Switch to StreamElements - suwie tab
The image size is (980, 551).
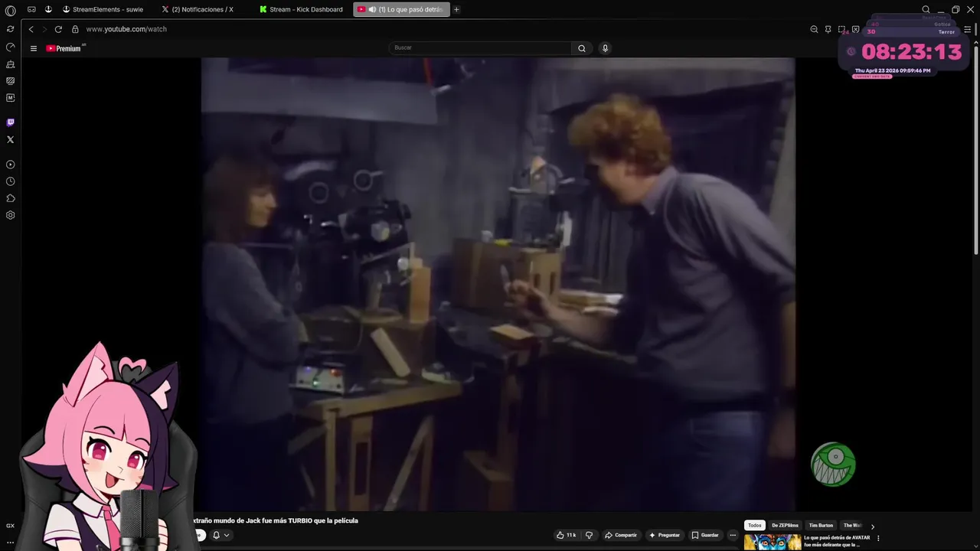click(103, 9)
